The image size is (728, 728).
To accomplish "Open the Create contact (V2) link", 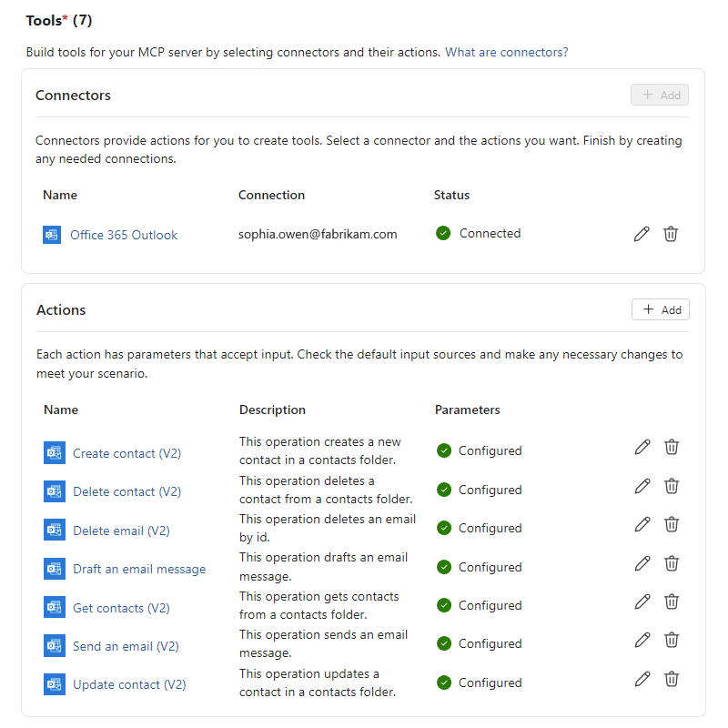I will [127, 453].
